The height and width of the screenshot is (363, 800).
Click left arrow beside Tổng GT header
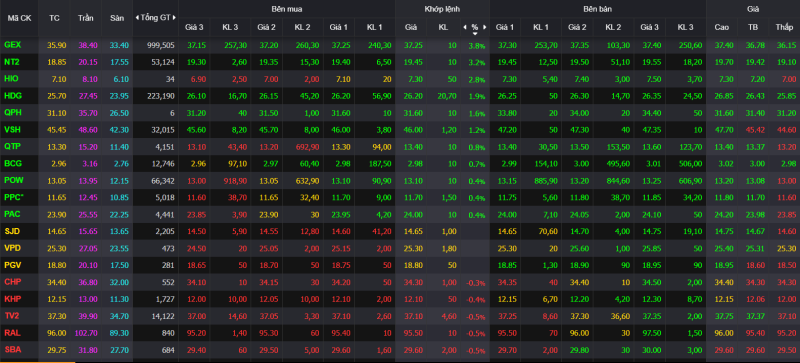[137, 17]
